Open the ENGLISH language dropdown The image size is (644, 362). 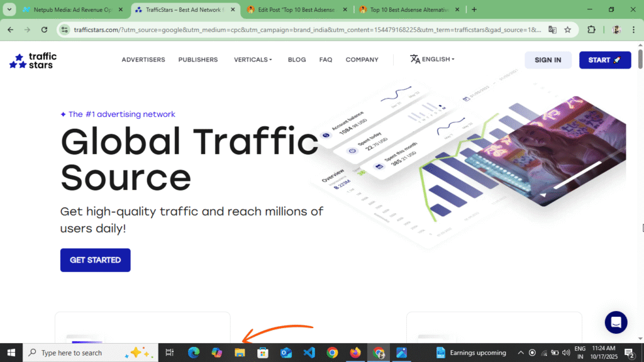pos(433,59)
